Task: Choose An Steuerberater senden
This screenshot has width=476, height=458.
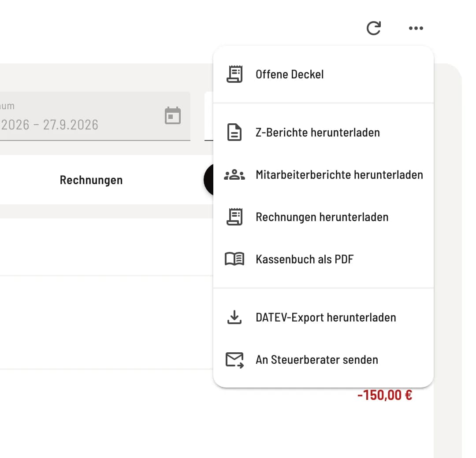Action: point(324,360)
